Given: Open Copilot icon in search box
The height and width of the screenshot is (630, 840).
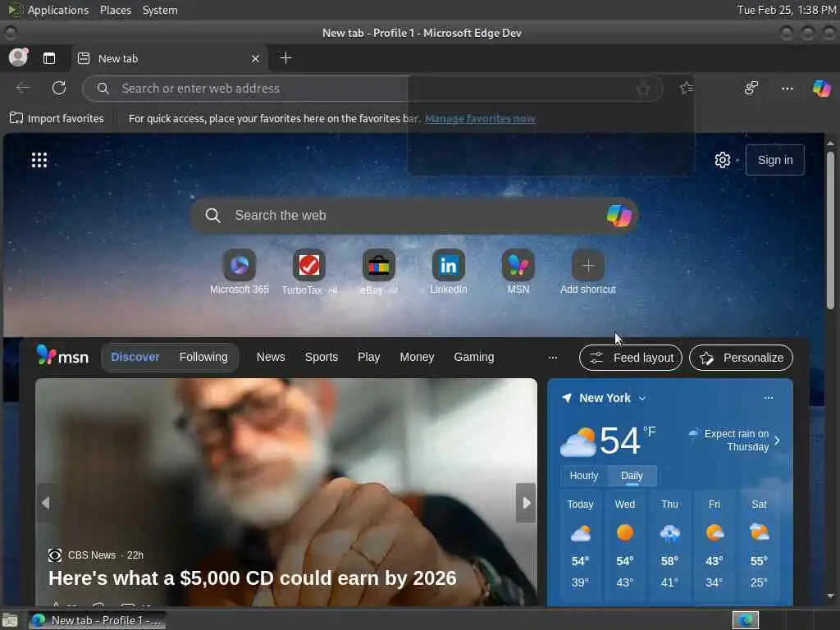Looking at the screenshot, I should point(619,216).
